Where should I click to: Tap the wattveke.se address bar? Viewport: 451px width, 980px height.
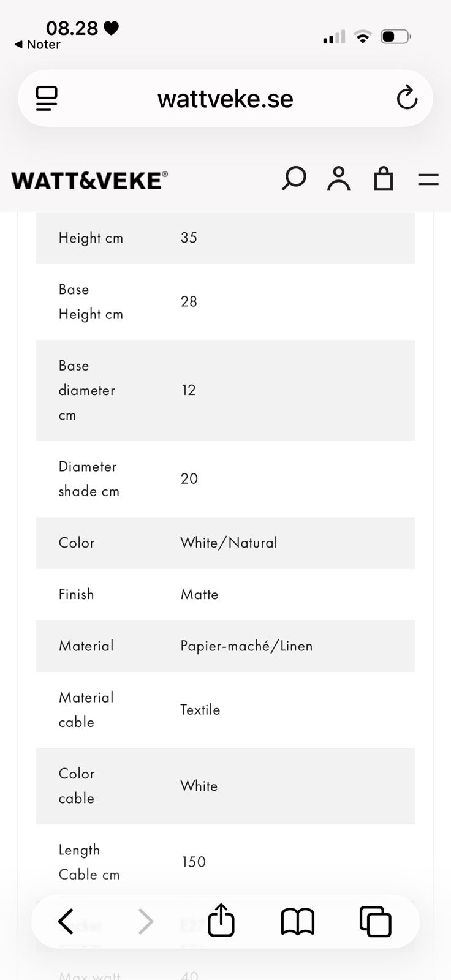coord(225,98)
